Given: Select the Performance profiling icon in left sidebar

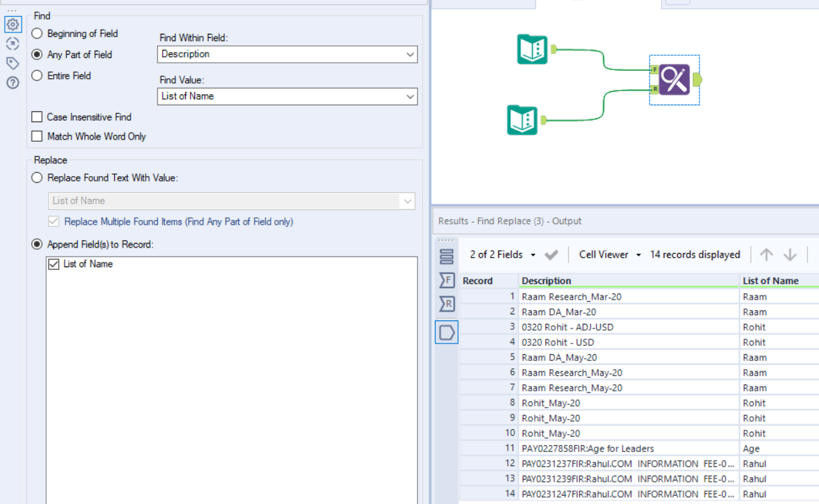Looking at the screenshot, I should click(13, 43).
